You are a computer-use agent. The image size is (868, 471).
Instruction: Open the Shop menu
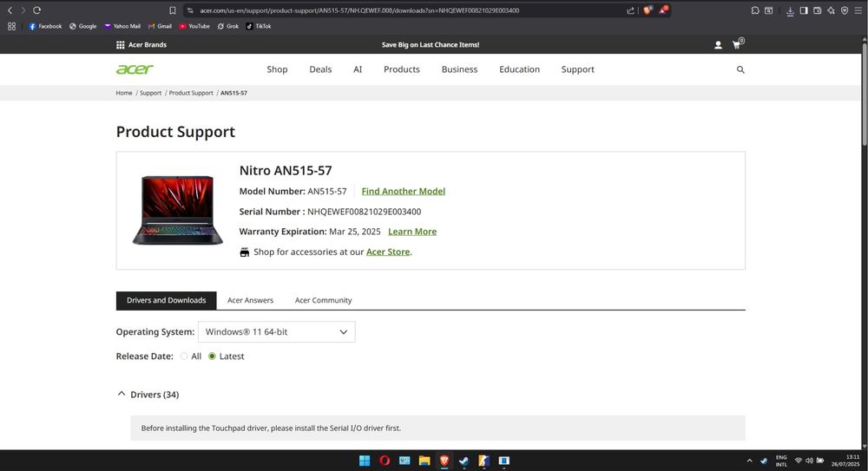coord(277,69)
